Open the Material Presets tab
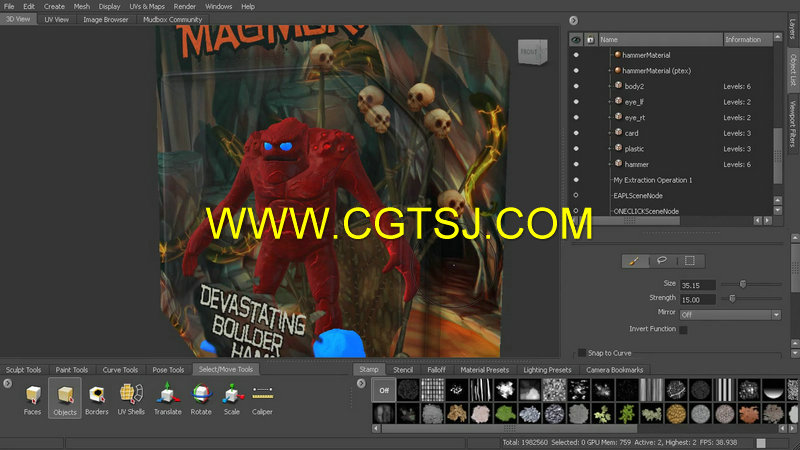The width and height of the screenshot is (800, 450). (x=485, y=369)
